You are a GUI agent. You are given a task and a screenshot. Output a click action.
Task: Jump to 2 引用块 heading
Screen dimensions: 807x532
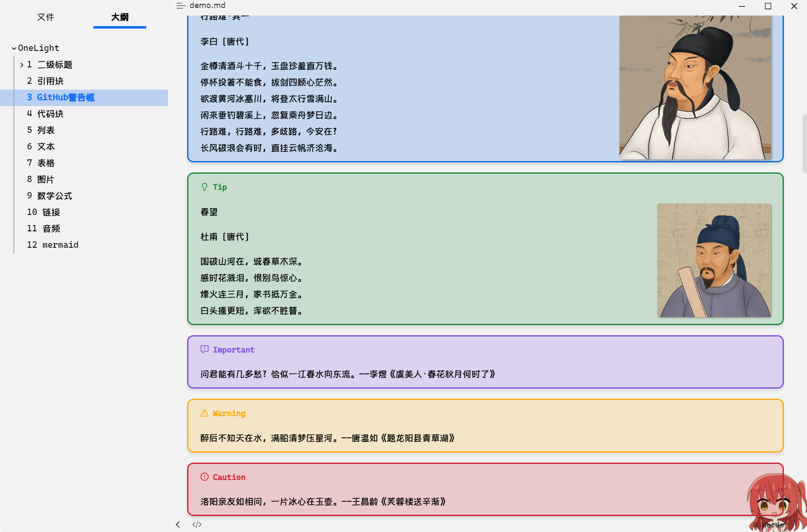click(45, 81)
